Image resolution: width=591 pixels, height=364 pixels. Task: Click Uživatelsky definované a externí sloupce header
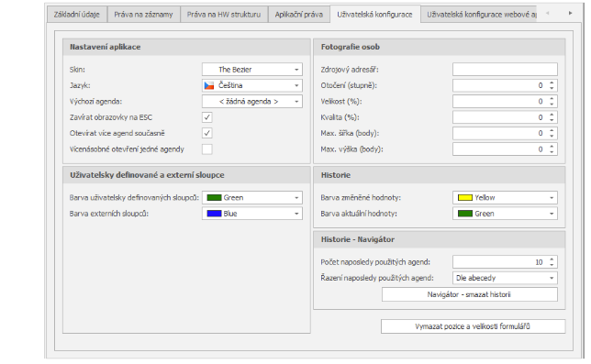(186, 175)
